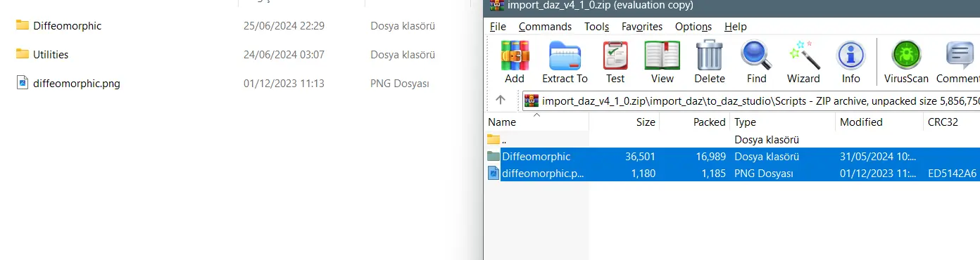The width and height of the screenshot is (980, 260).
Task: Open the Tools menu
Action: click(596, 27)
